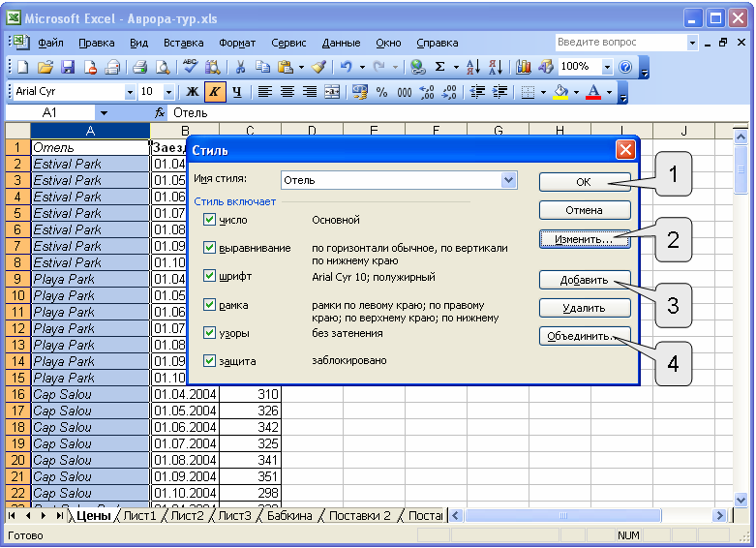Open the zoom 100% dropdown arrow

point(607,67)
